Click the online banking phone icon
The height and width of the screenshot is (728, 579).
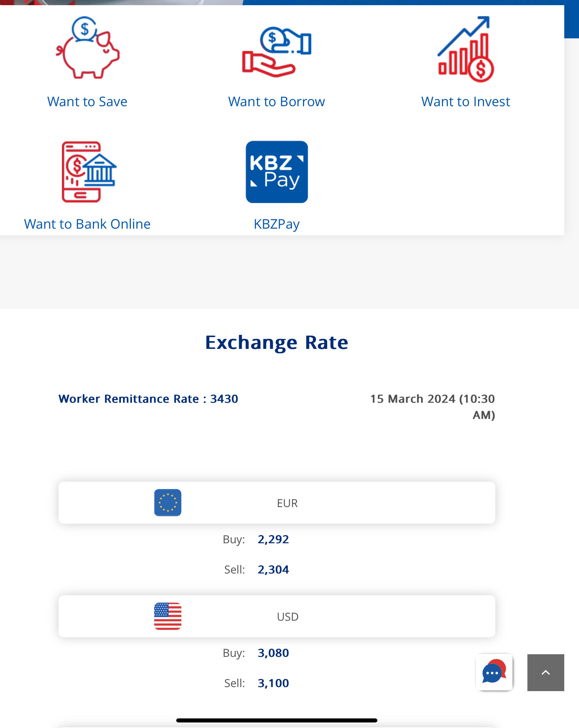tap(88, 172)
